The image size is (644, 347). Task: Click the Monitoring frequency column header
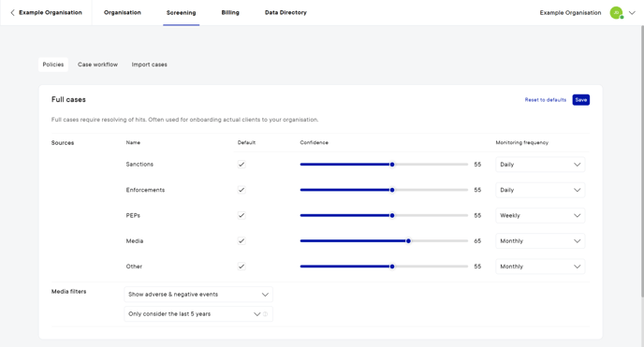pos(522,143)
